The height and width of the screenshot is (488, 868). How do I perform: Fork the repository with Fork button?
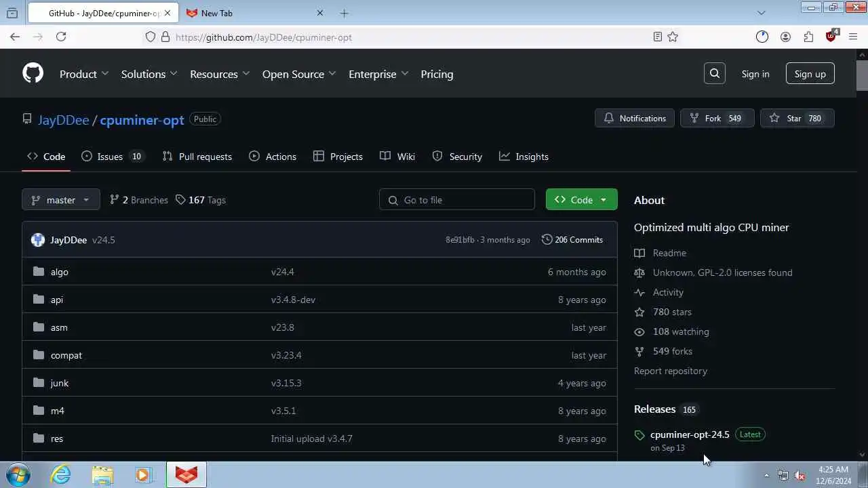[x=717, y=119]
